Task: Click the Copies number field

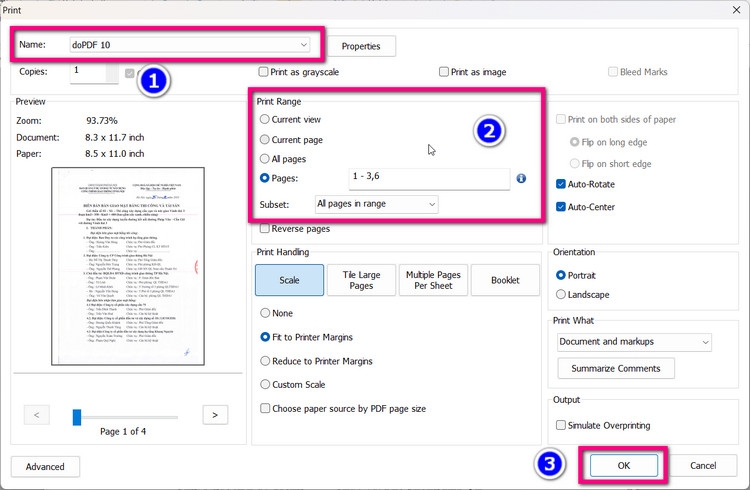Action: coord(94,72)
